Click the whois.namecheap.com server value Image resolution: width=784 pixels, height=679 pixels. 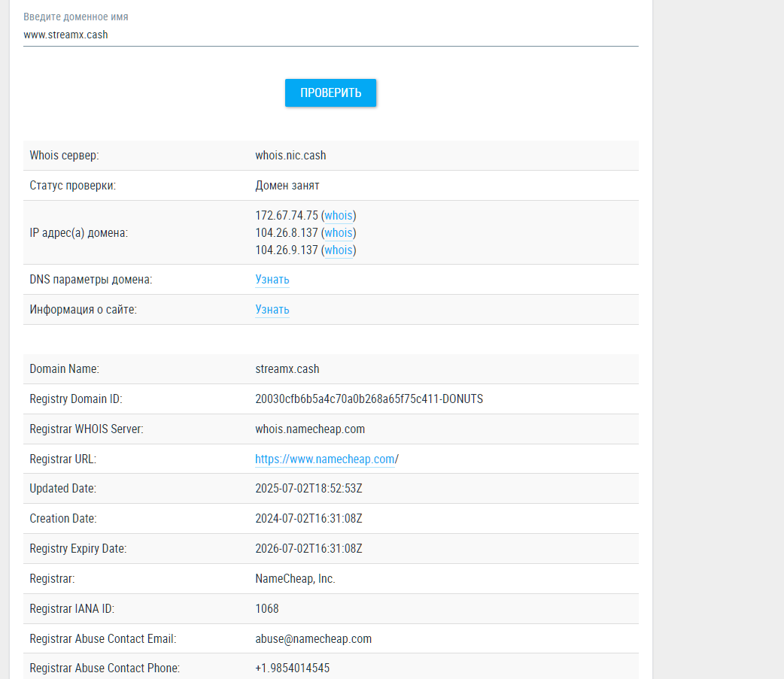coord(310,429)
